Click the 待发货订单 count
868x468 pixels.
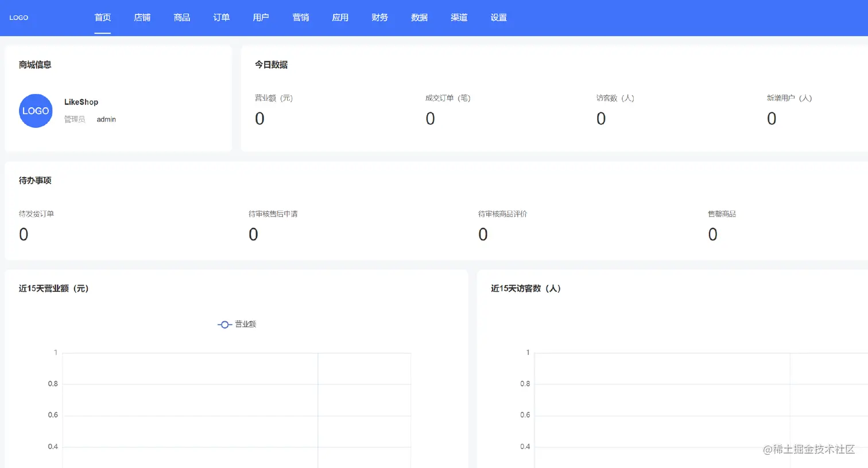point(24,234)
